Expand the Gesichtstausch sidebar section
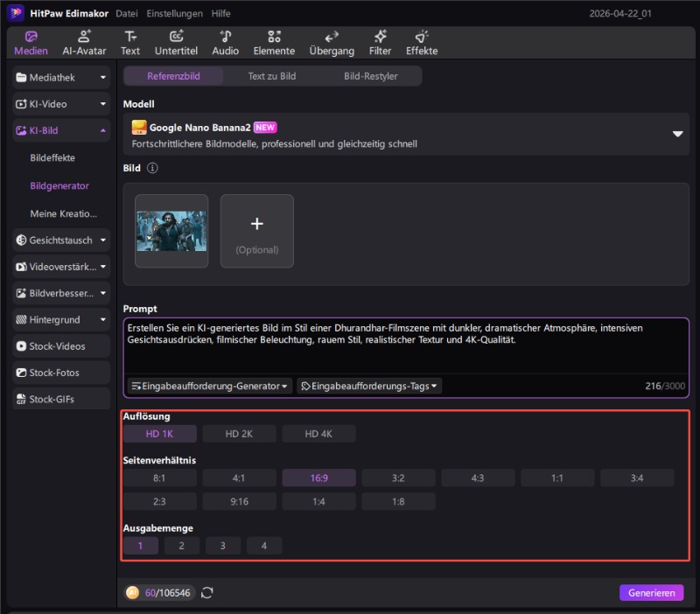Screen dimensions: 700x614 (61, 240)
